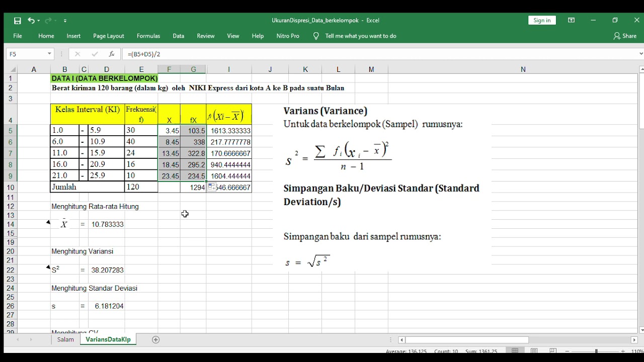This screenshot has width=644, height=362.
Task: Click the Undo arrow icon
Action: [31, 21]
